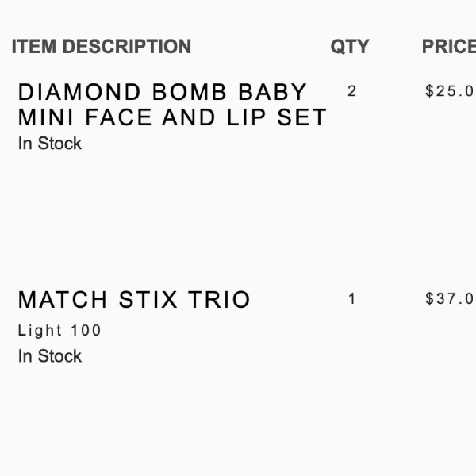Viewport: 476px width, 476px height.
Task: Click the word DESCRIPTION in the header
Action: [x=127, y=47]
